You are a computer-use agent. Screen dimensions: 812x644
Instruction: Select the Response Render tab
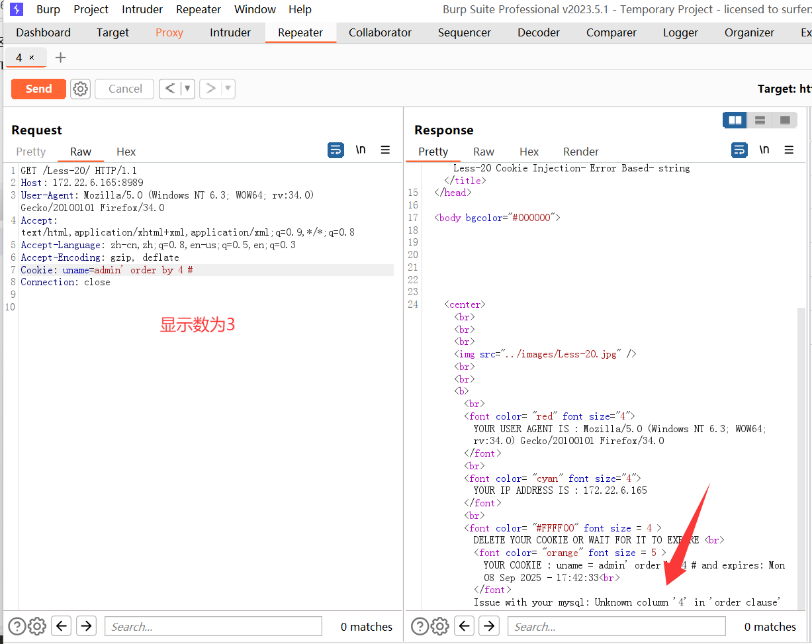(x=580, y=152)
